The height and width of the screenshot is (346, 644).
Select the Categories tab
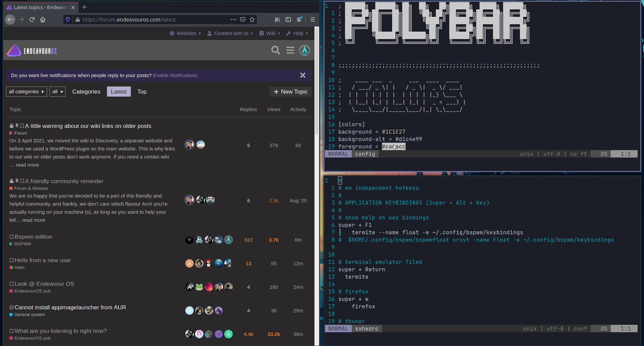86,92
